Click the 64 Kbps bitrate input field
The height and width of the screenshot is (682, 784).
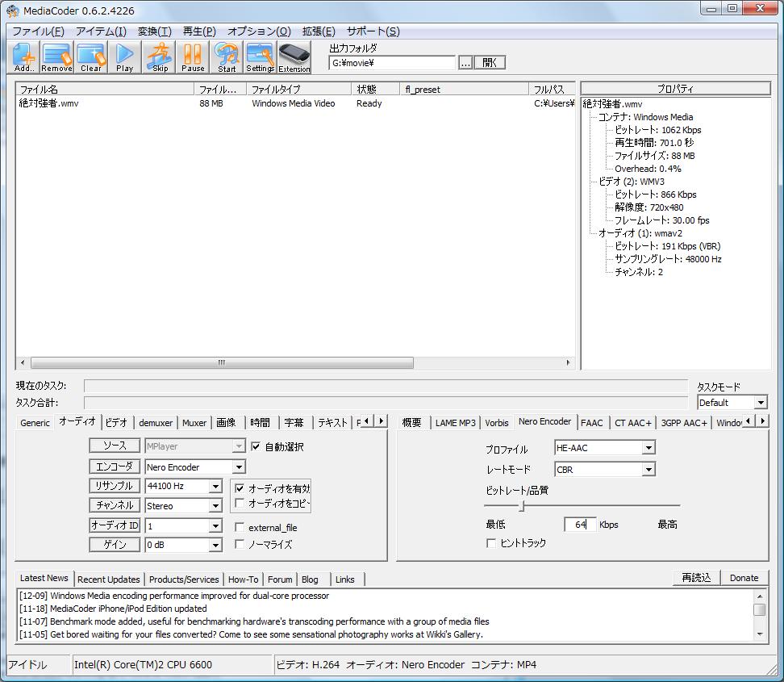[580, 525]
